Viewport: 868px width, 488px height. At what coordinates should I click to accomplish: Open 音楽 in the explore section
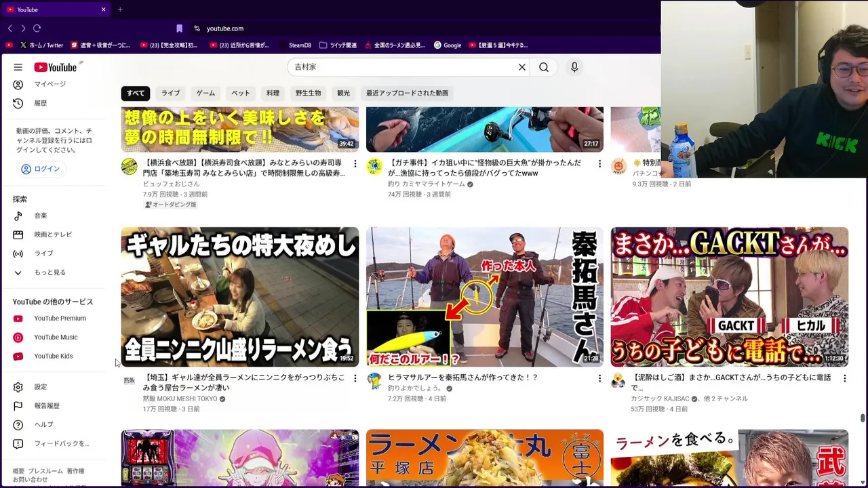pyautogui.click(x=41, y=216)
